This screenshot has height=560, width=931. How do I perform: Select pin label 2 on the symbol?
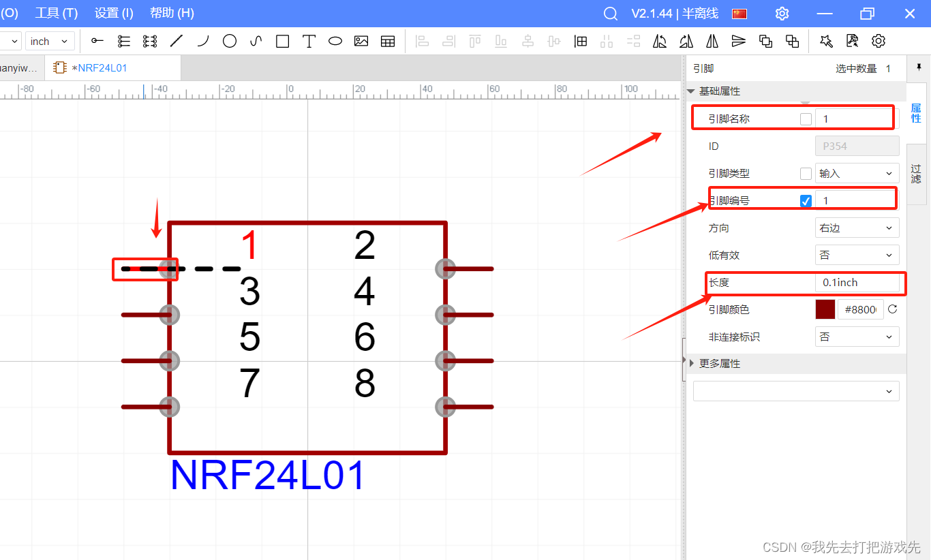click(365, 246)
